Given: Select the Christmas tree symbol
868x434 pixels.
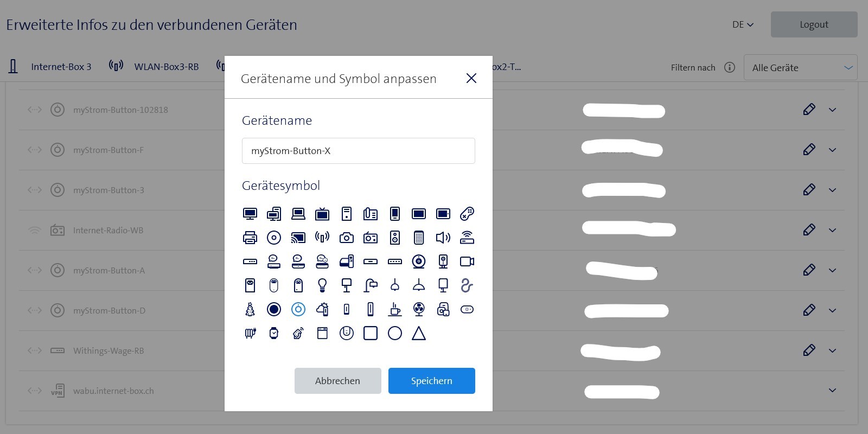Looking at the screenshot, I should (250, 309).
